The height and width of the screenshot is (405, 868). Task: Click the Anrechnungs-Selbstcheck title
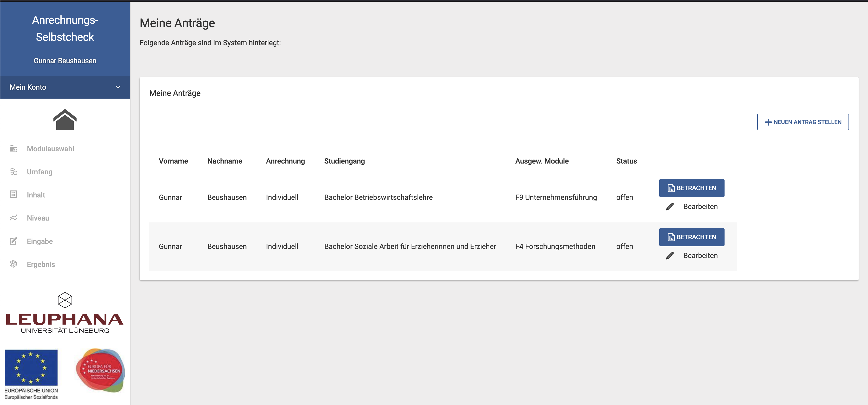point(65,28)
